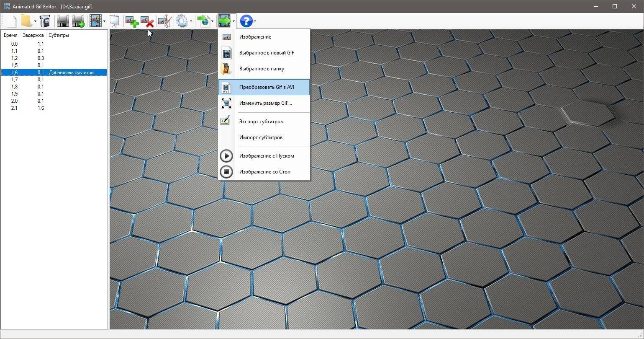Screen dimensions: 644x339
Task: Collapse the export menu dropdown arrow
Action: [233, 21]
